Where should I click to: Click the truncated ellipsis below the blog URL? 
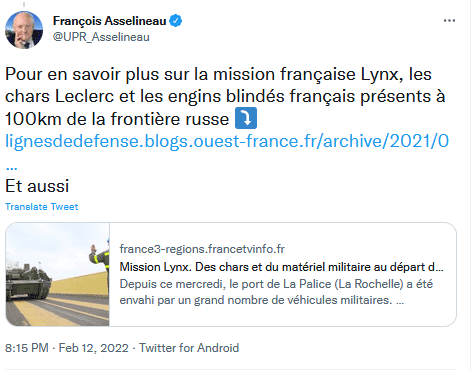point(12,167)
